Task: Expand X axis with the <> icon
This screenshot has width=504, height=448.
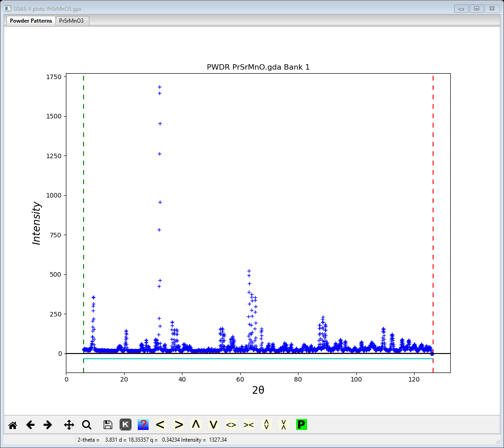Action: (231, 425)
